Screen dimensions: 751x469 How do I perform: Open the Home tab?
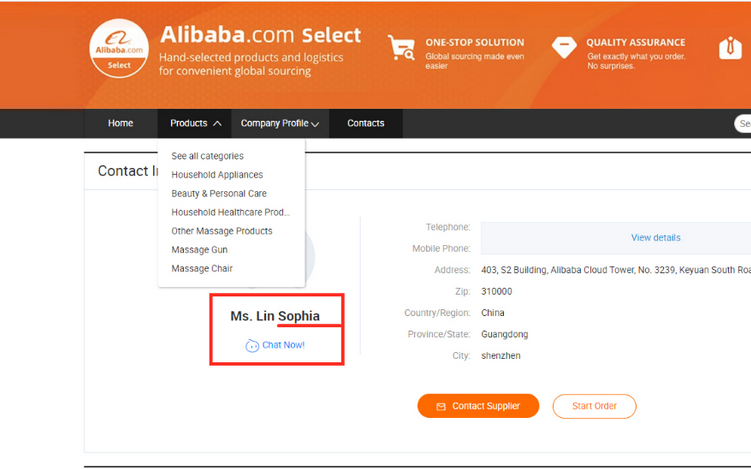click(120, 124)
